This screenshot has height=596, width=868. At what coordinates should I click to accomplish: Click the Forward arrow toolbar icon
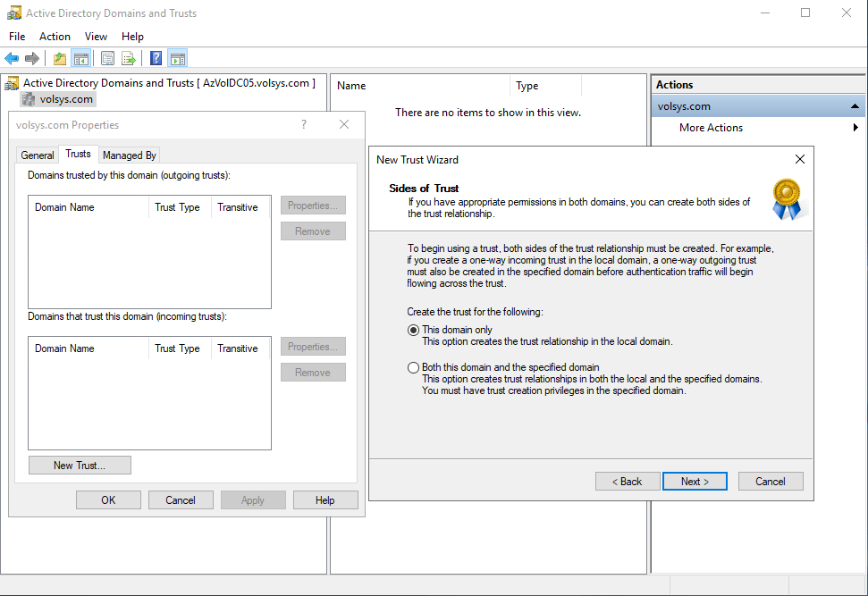tap(32, 59)
